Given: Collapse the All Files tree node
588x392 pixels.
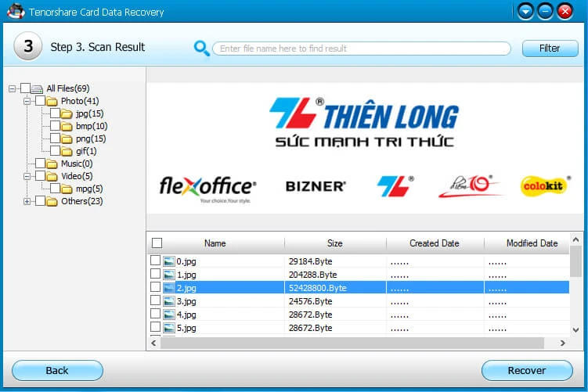Looking at the screenshot, I should [x=12, y=89].
